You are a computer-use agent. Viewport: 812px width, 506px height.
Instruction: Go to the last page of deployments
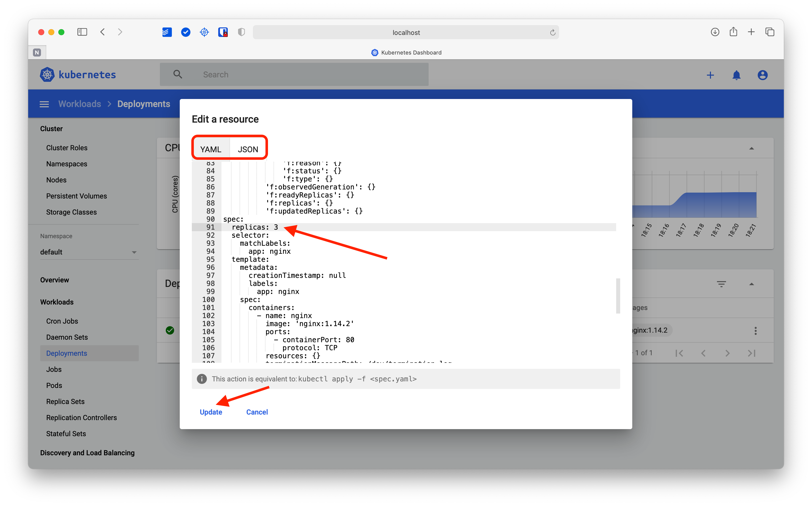pos(751,353)
